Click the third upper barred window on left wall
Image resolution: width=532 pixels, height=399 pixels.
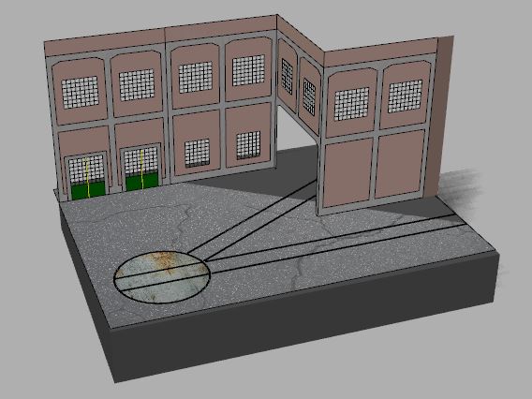(x=196, y=78)
